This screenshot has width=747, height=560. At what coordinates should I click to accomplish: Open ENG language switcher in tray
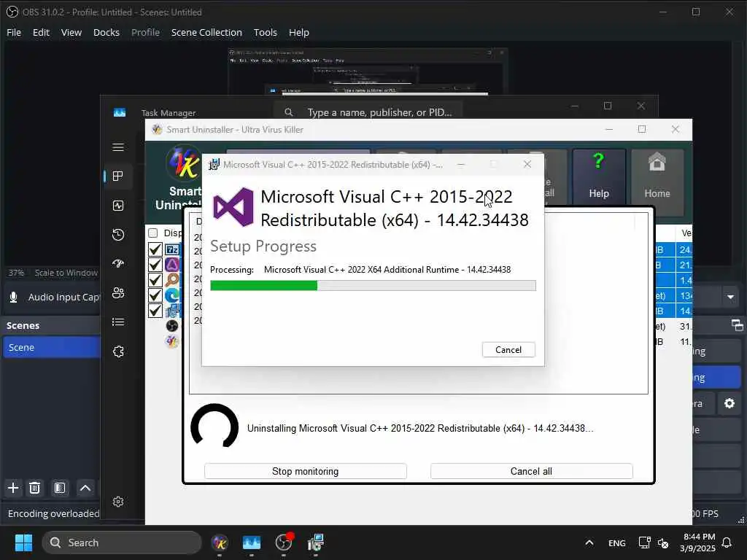pyautogui.click(x=617, y=542)
